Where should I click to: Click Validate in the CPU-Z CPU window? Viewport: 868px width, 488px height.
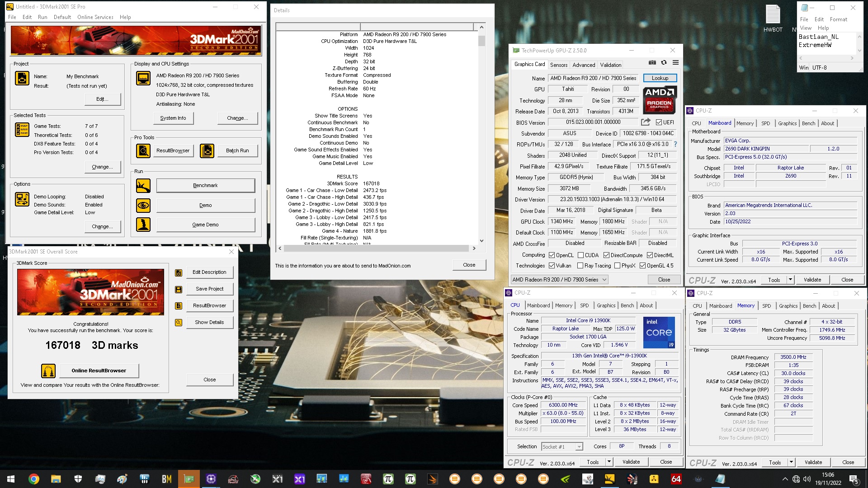pos(631,462)
